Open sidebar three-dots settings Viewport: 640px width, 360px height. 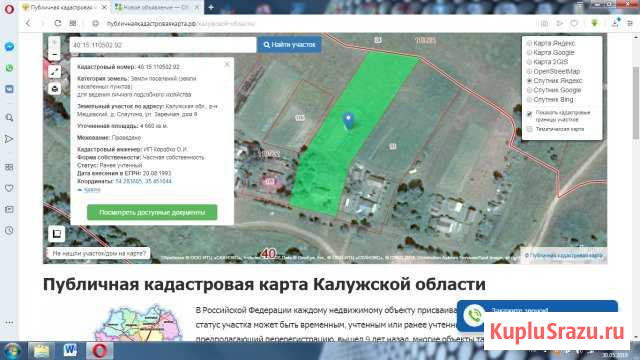tap(9, 322)
